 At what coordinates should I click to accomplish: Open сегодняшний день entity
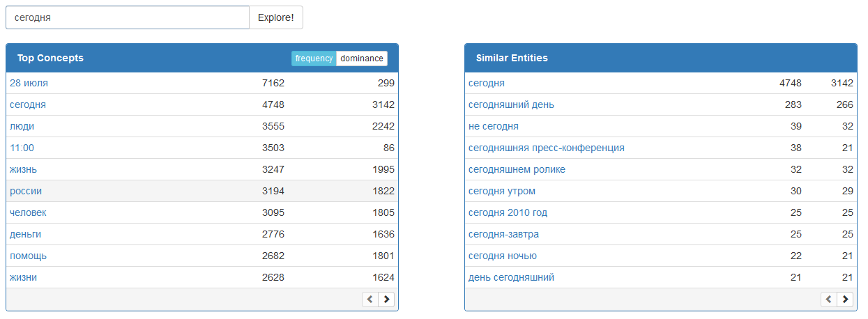click(511, 104)
